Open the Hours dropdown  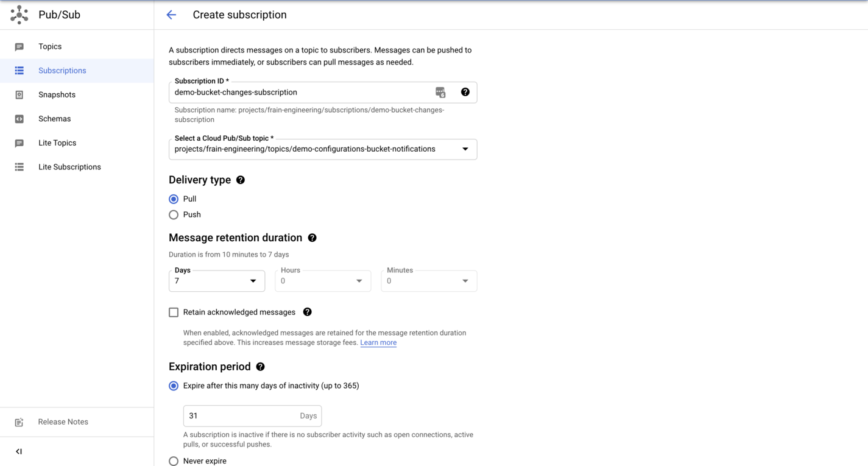pos(359,281)
